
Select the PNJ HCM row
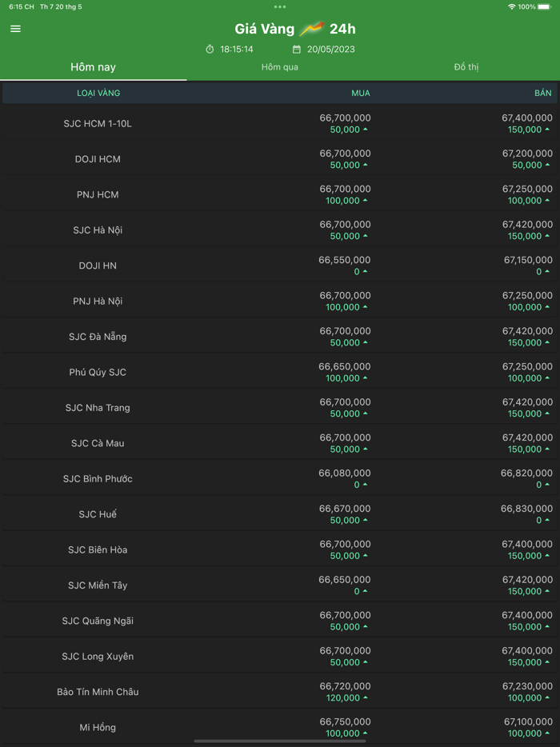[280, 194]
